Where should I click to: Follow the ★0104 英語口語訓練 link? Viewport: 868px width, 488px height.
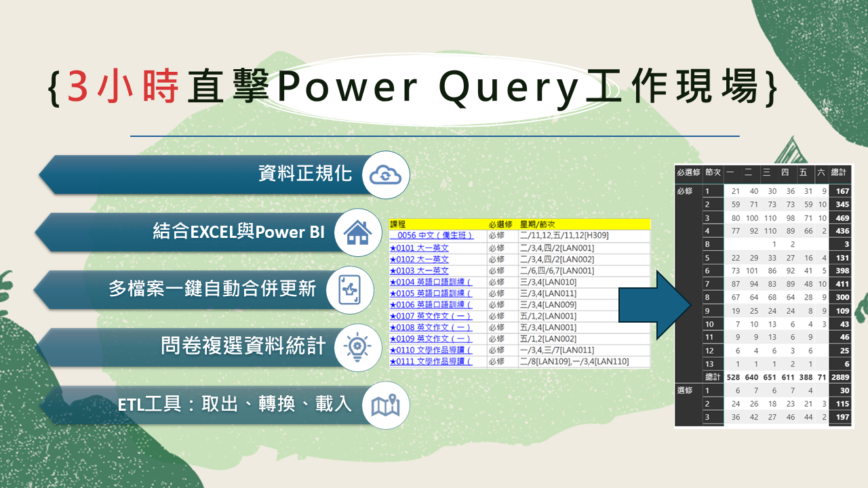(x=431, y=282)
